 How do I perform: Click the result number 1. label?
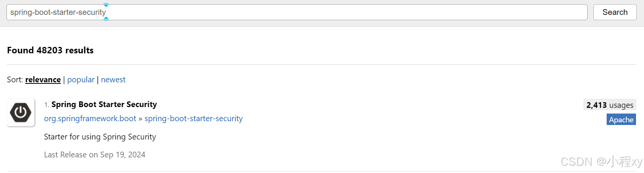tap(47, 105)
